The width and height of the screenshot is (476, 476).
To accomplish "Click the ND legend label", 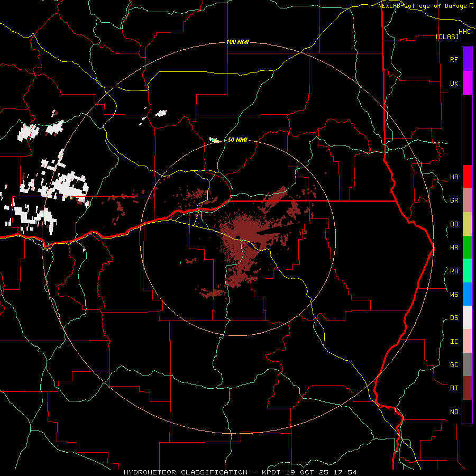I will pyautogui.click(x=454, y=411).
